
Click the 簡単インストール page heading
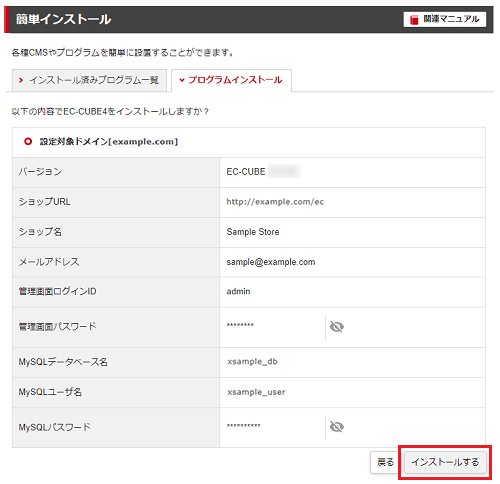pyautogui.click(x=63, y=19)
